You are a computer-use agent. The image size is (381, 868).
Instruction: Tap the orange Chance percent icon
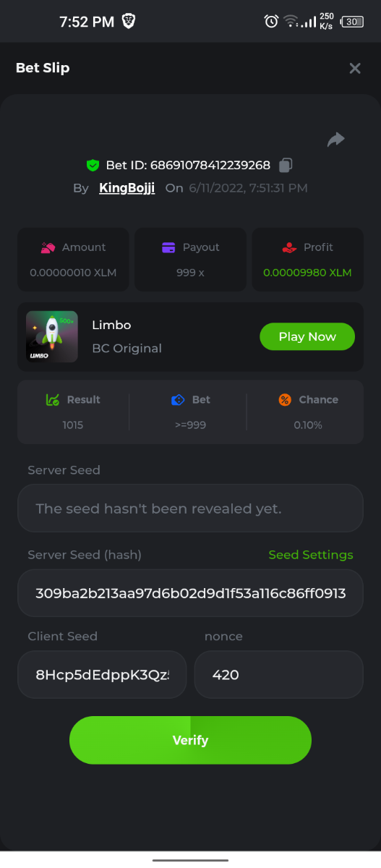(x=285, y=399)
